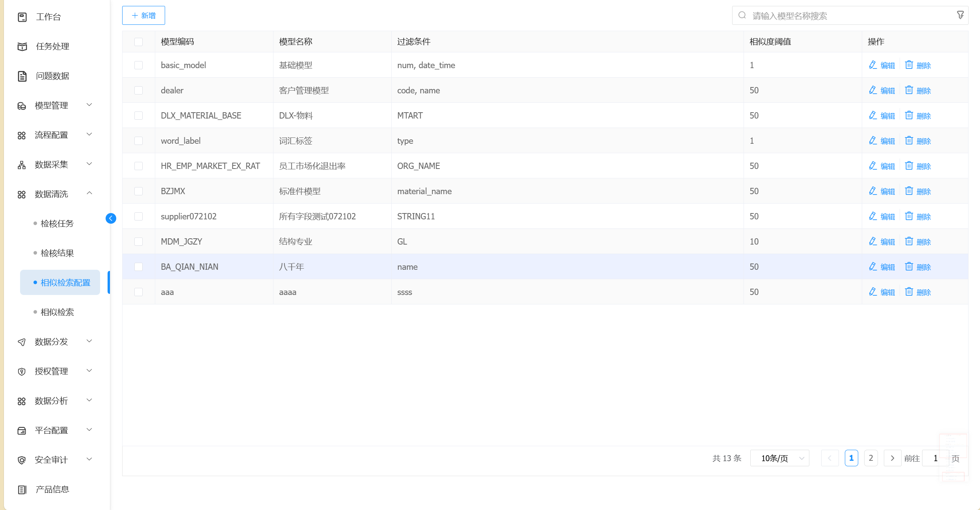Click the 工作台 workbench icon
The height and width of the screenshot is (510, 980).
click(22, 17)
